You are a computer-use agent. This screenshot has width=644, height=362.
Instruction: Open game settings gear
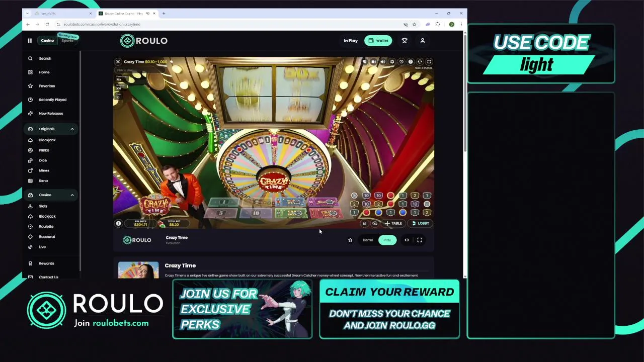[x=392, y=62]
